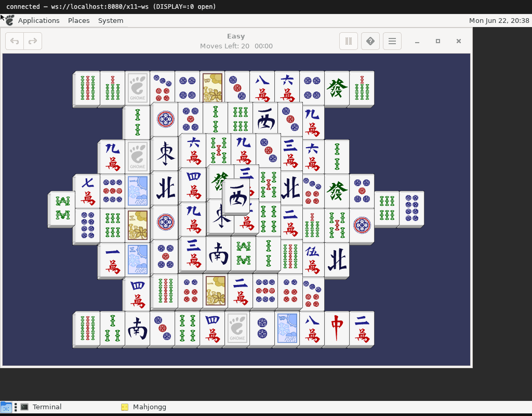Select the GNOME foot tile in the top row

(x=137, y=88)
